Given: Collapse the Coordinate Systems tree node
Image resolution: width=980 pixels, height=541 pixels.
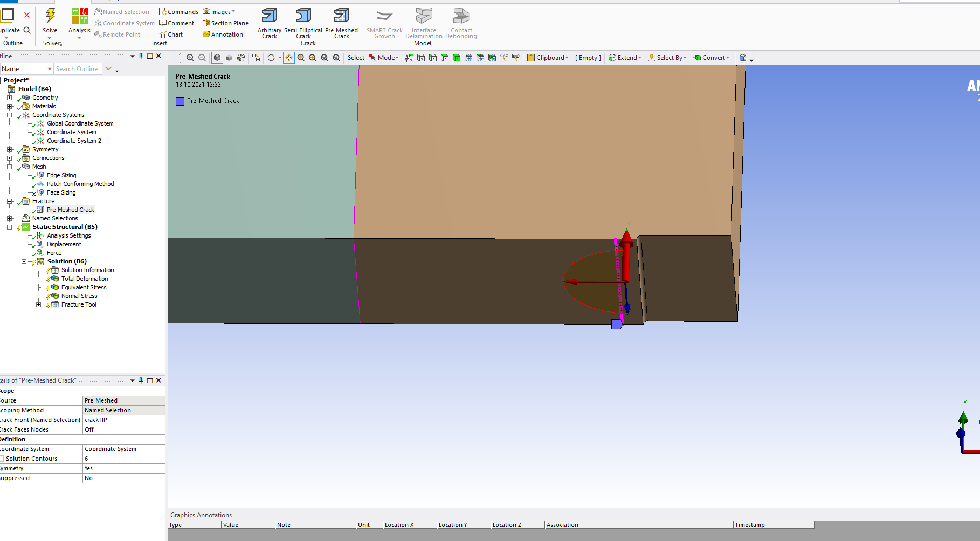Looking at the screenshot, I should [x=9, y=115].
